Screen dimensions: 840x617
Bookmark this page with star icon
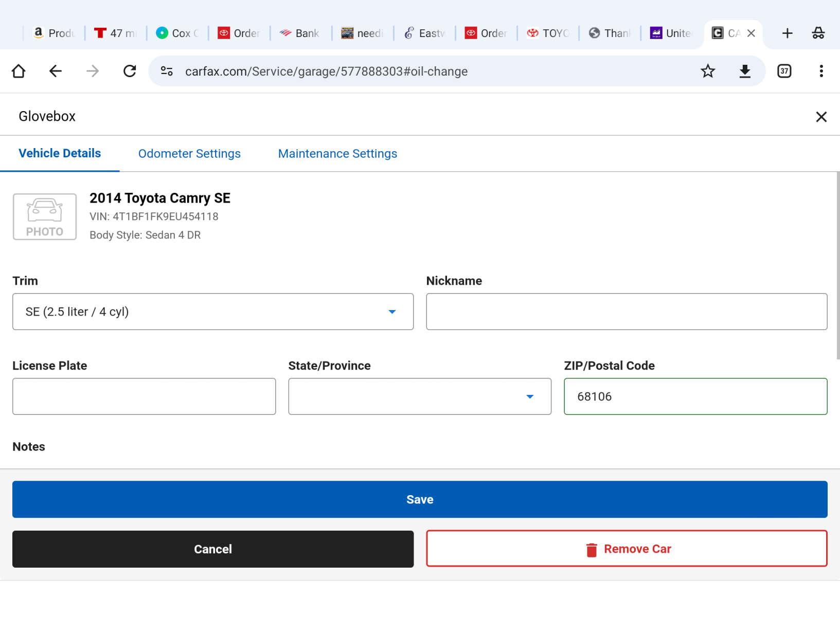click(708, 71)
